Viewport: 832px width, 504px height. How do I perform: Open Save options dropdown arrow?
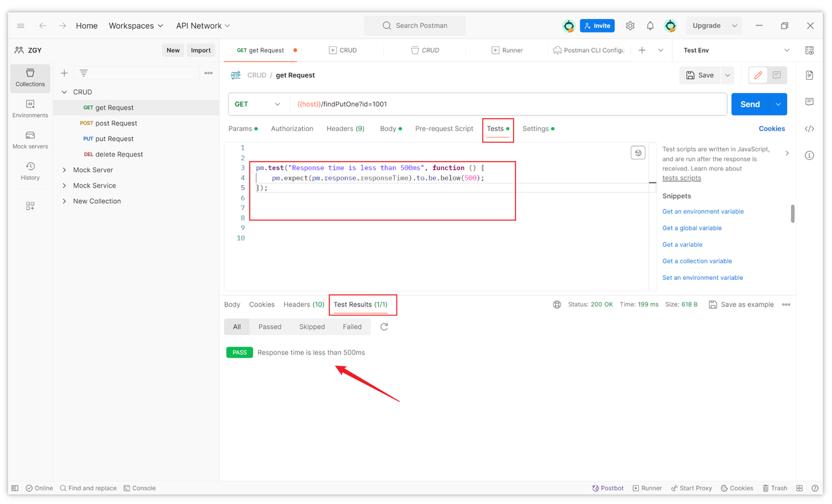(727, 75)
